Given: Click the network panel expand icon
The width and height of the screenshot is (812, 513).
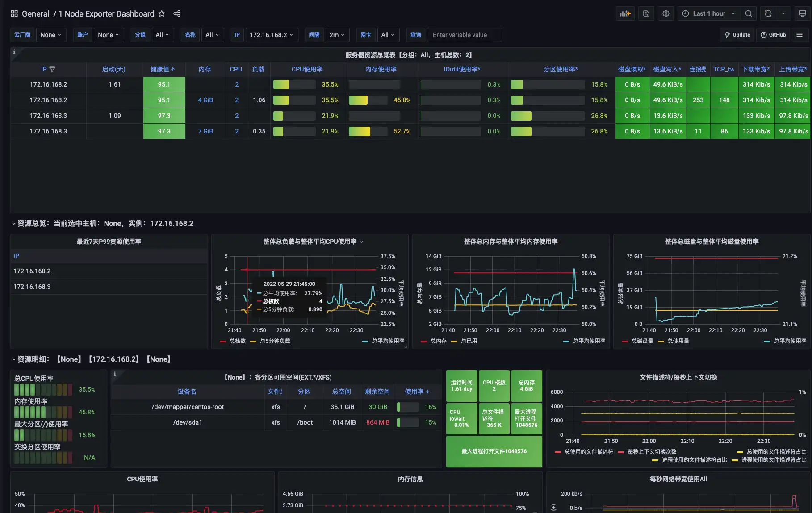Looking at the screenshot, I should pyautogui.click(x=554, y=507).
